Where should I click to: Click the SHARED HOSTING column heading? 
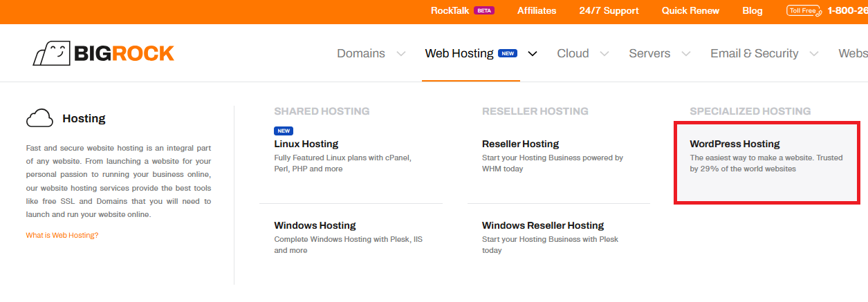tap(322, 111)
